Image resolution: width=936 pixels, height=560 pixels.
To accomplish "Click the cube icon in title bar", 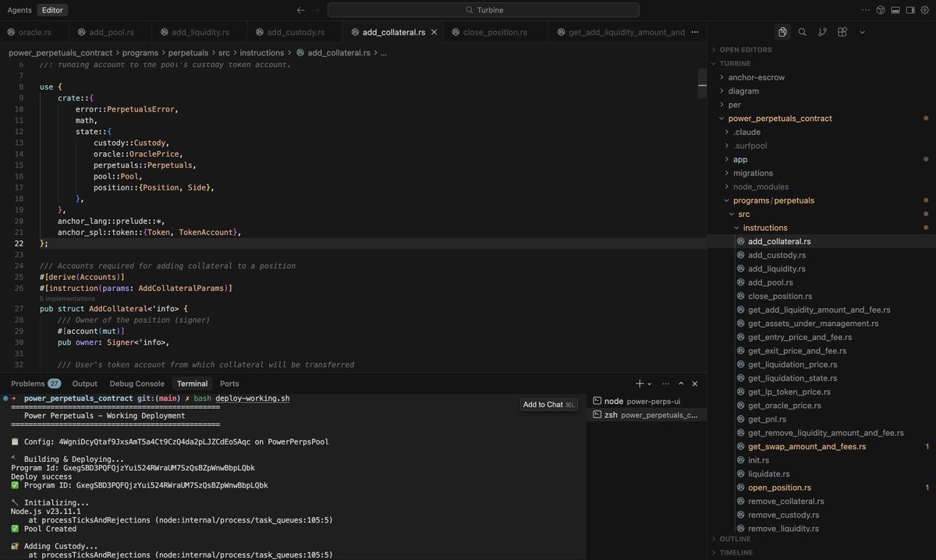I will [881, 10].
